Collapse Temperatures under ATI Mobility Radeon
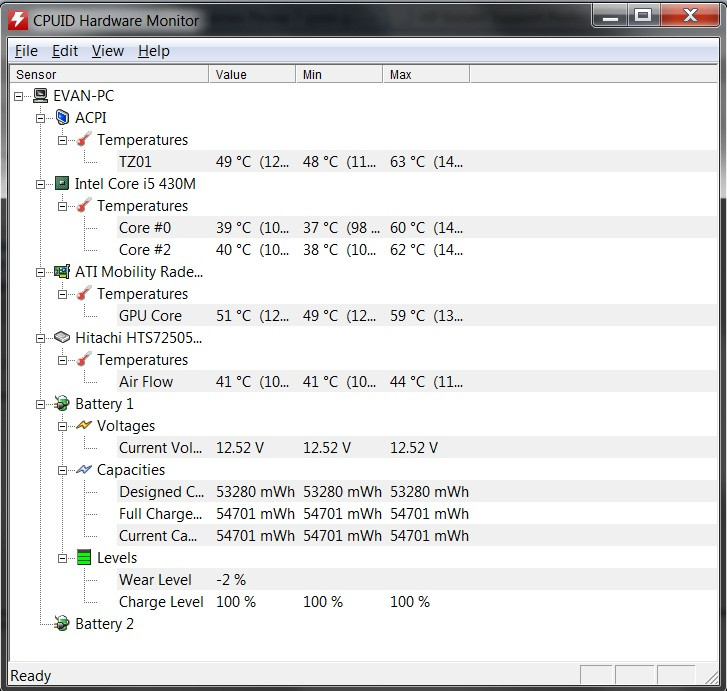727x691 pixels. pos(62,294)
